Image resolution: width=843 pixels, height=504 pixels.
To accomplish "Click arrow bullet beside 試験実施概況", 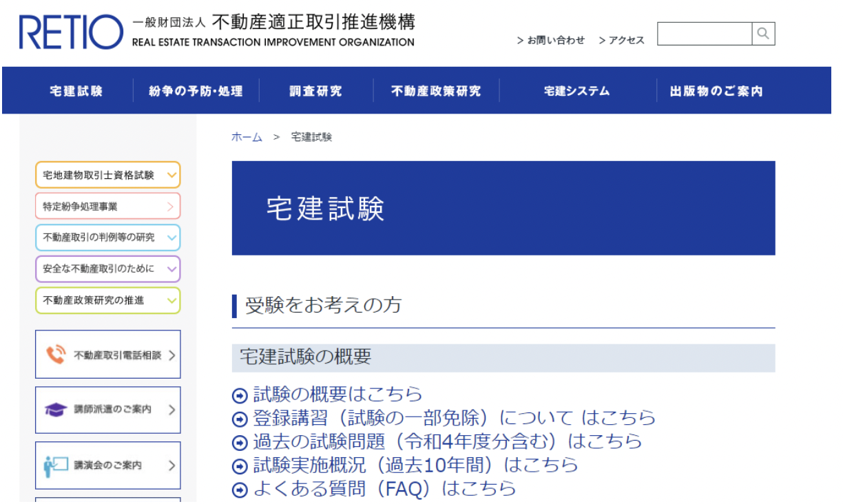I will pos(240,466).
